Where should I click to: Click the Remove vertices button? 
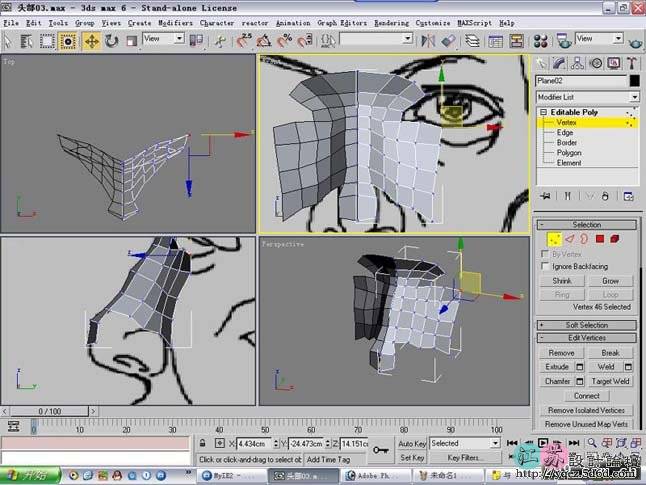[562, 353]
